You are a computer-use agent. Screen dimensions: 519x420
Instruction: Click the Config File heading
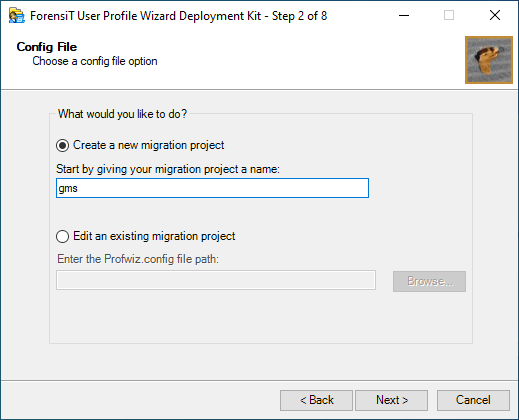pos(47,47)
